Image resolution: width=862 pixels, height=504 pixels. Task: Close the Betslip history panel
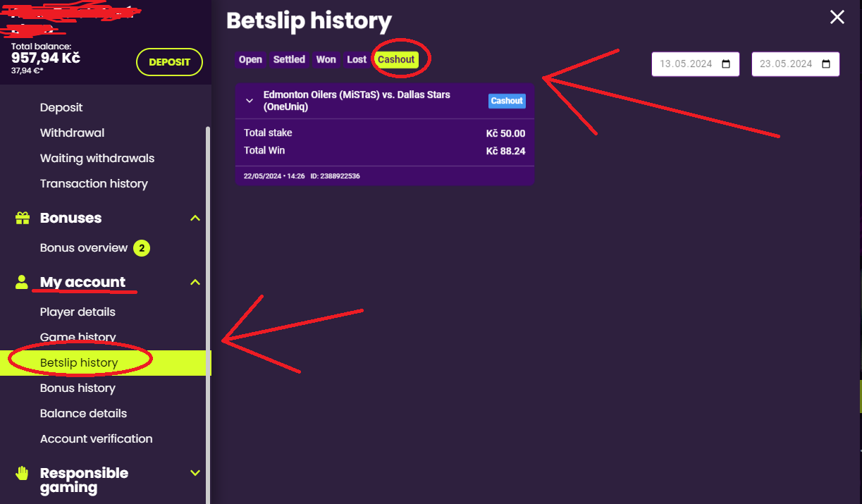(x=837, y=18)
